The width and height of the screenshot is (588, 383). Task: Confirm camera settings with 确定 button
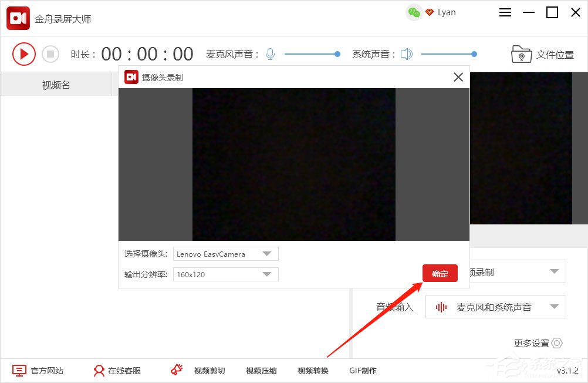440,273
